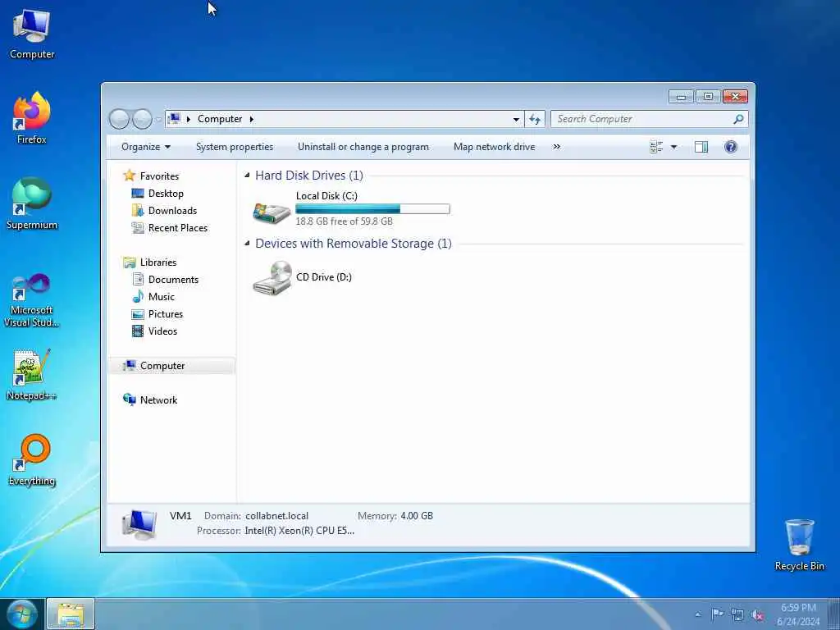Open the network tray icon
Image resolution: width=840 pixels, height=630 pixels.
point(737,615)
